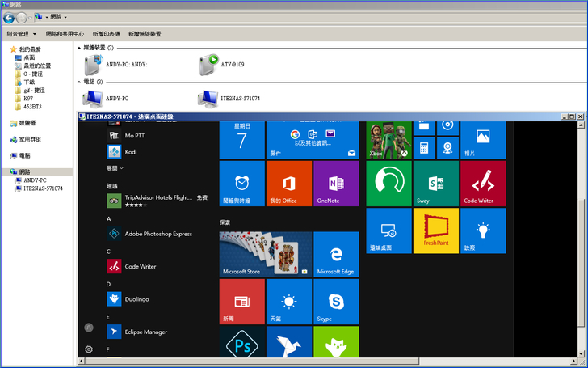Image resolution: width=588 pixels, height=368 pixels.
Task: Open the Xbox tile
Action: pos(388,140)
